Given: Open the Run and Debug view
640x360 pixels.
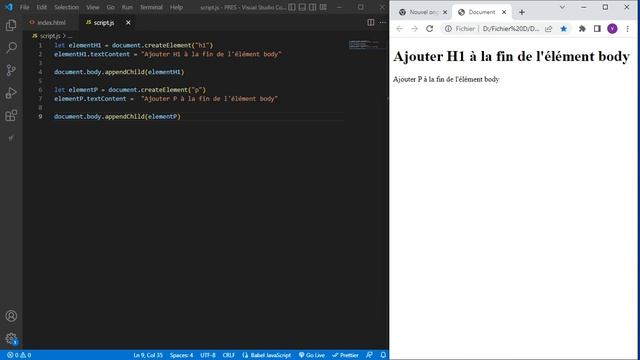Looking at the screenshot, I should point(11,93).
